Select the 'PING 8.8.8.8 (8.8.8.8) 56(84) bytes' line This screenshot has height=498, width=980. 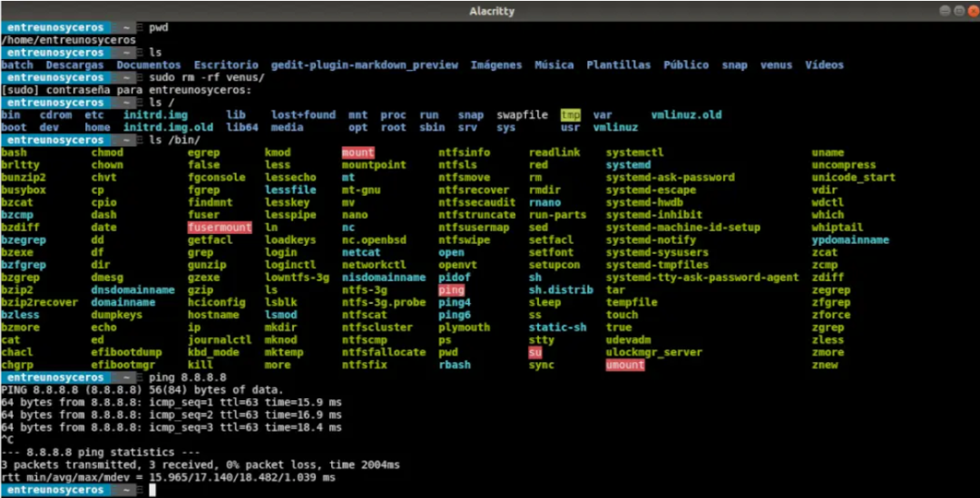click(142, 390)
